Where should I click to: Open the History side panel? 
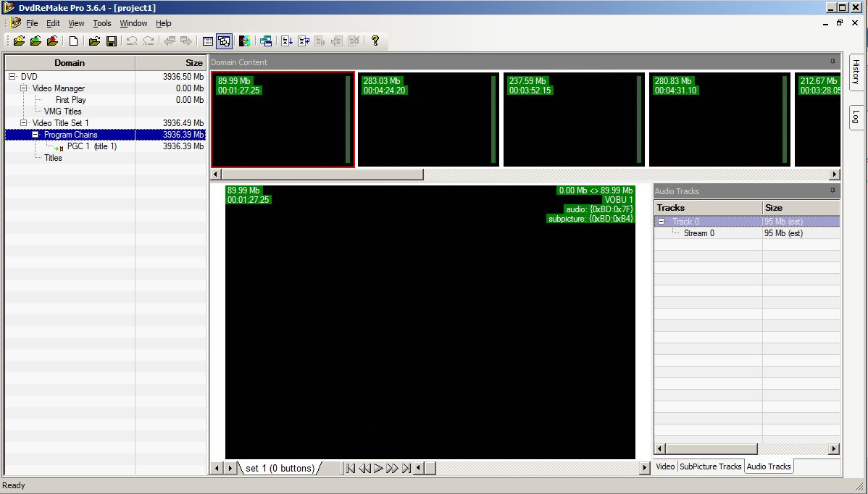click(856, 72)
